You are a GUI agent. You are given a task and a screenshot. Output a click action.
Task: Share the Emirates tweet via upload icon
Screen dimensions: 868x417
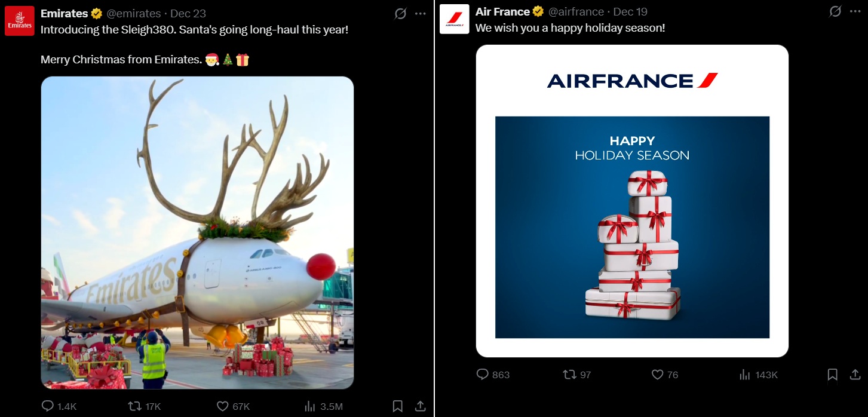421,406
